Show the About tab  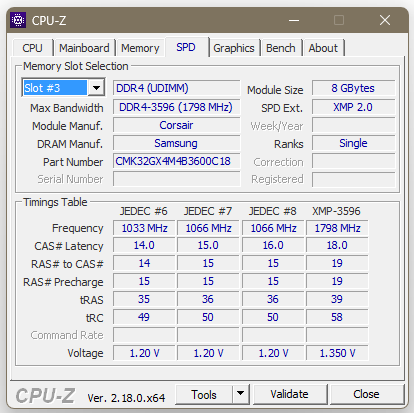point(323,48)
